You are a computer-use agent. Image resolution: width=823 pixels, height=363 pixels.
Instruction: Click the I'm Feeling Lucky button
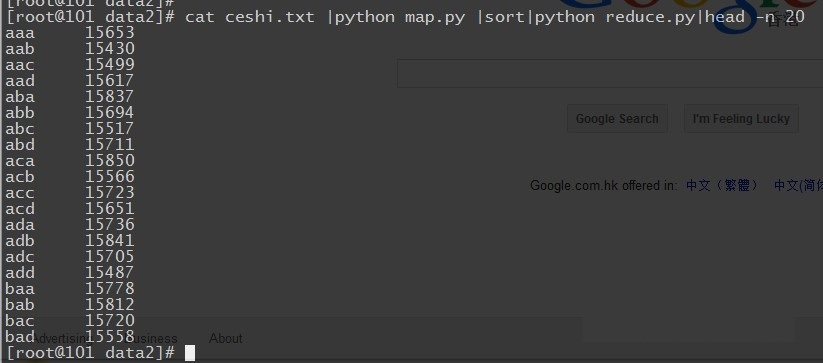(741, 119)
